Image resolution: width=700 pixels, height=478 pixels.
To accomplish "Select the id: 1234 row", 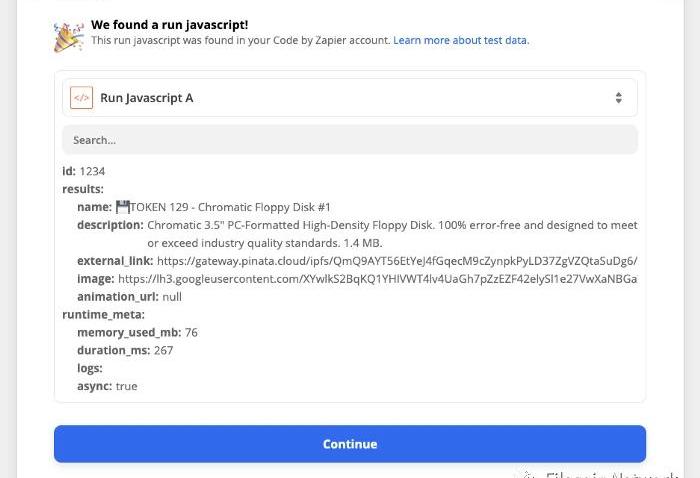I will pyautogui.click(x=84, y=171).
